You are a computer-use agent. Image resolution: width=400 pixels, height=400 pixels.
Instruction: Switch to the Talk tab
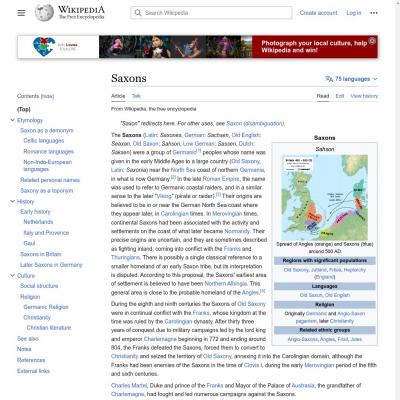136,96
